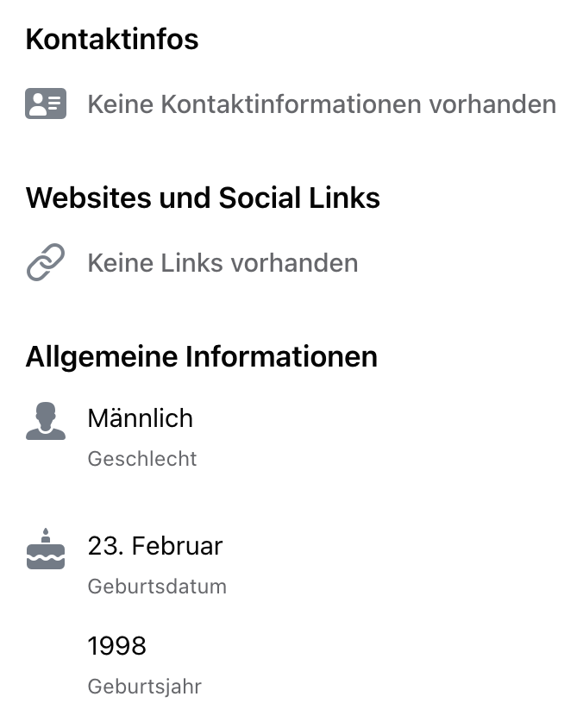Click the word vorhanden in the links row

295,263
